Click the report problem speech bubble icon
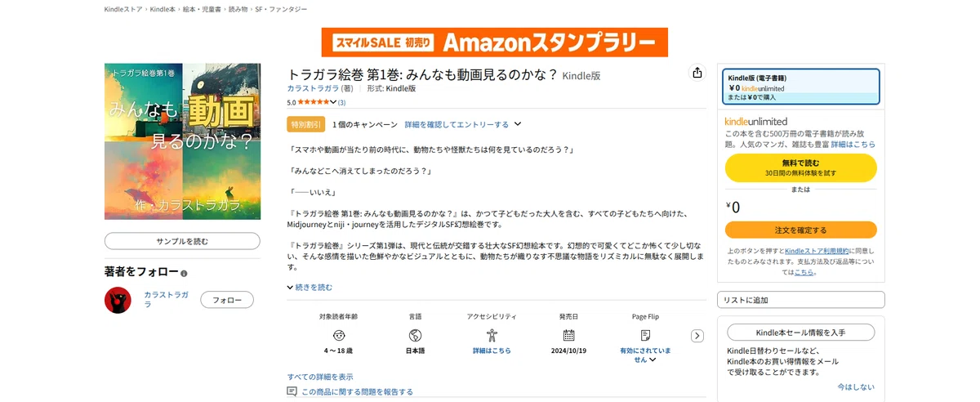 (x=292, y=392)
